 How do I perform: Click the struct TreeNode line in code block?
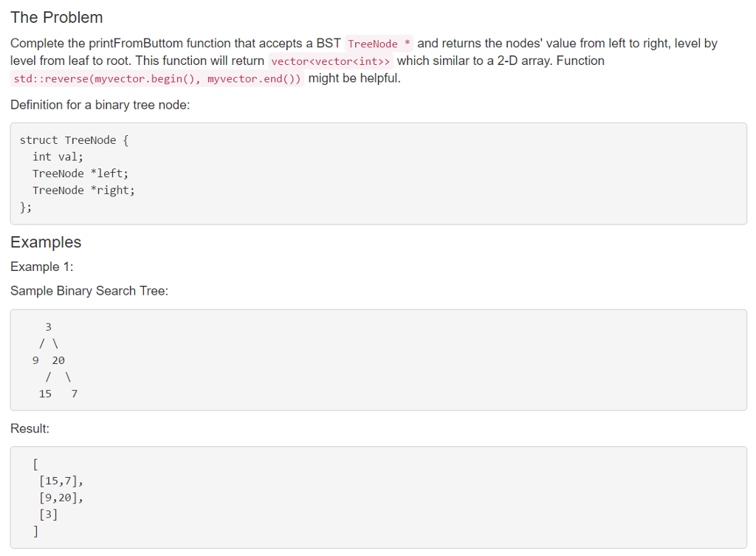coord(75,140)
